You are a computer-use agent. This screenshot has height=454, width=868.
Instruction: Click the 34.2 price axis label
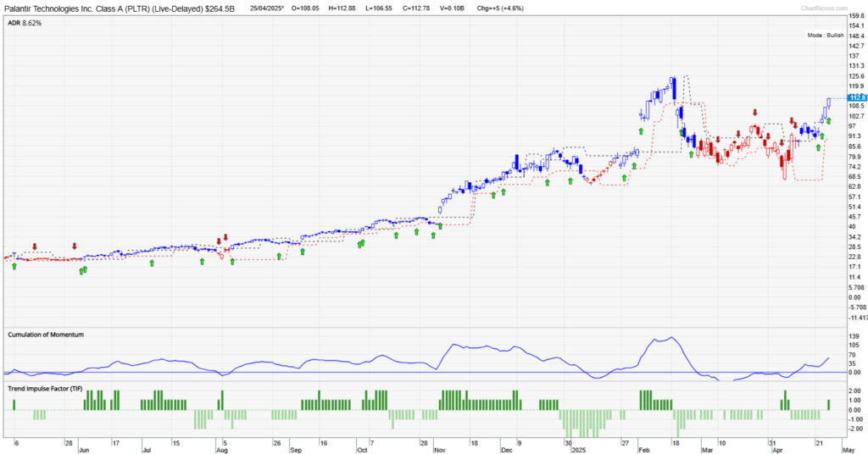(x=855, y=236)
